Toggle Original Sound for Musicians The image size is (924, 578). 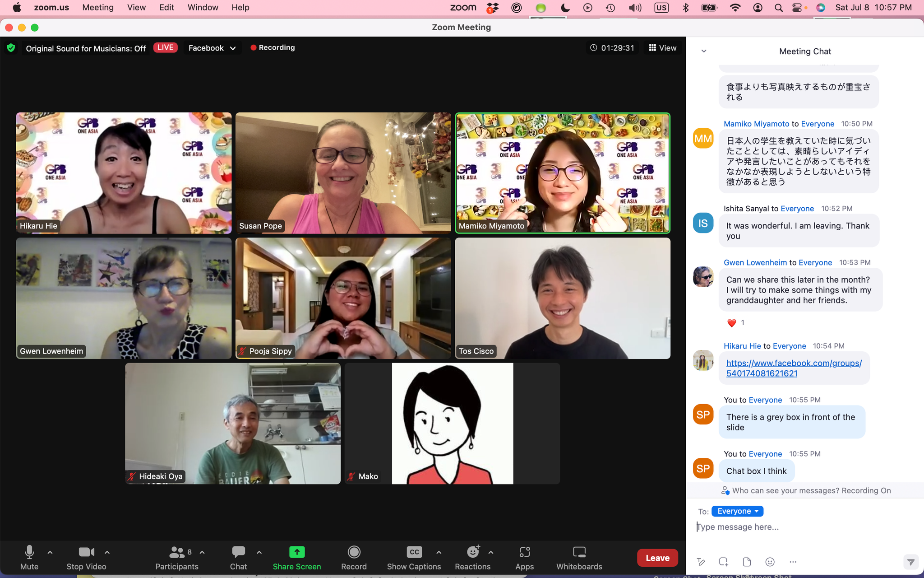click(86, 48)
